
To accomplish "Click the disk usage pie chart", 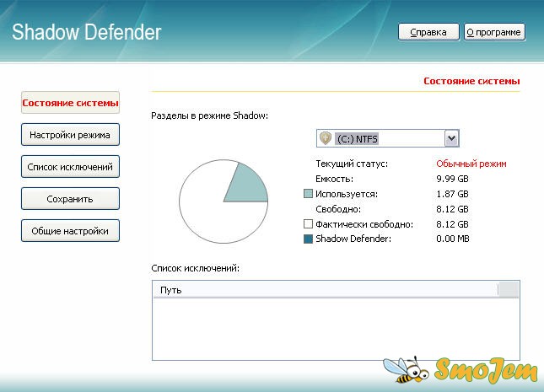I will pyautogui.click(x=224, y=201).
